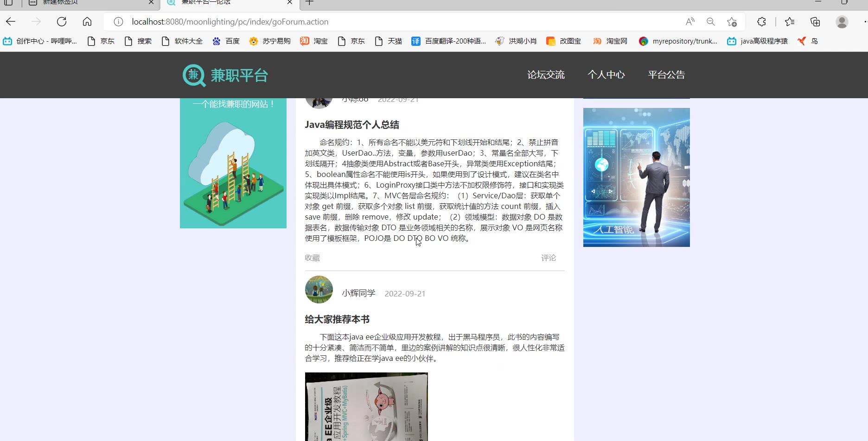The image size is (868, 441).
Task: Open the 个人中心 navigation menu
Action: 606,75
